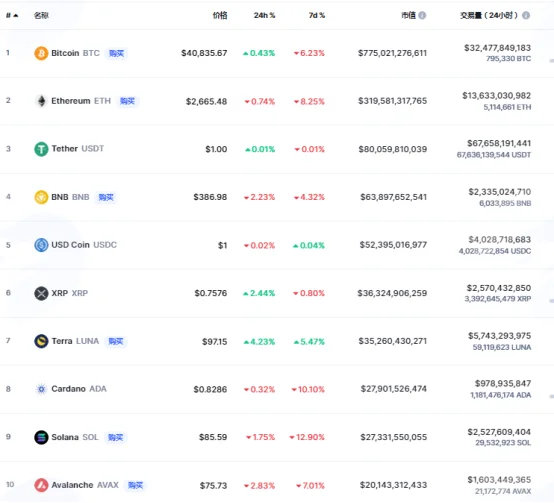Sort by rank using the # column header
Viewport: 554px width, 503px height.
coord(12,15)
